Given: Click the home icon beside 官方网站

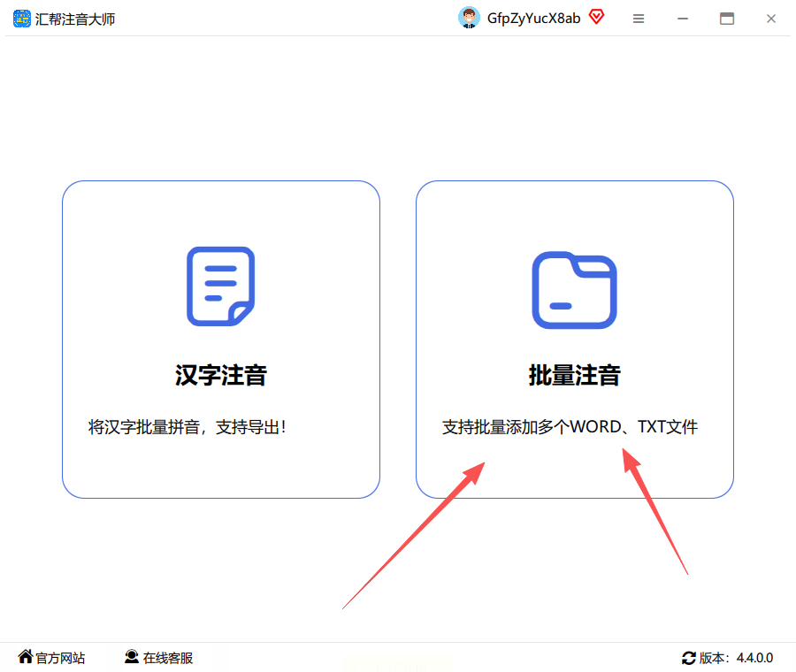Looking at the screenshot, I should click(26, 656).
